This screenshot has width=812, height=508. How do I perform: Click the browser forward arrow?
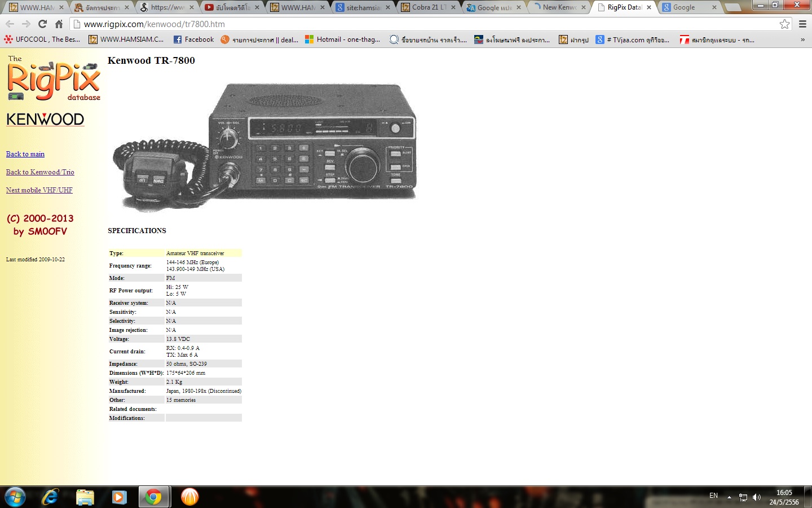click(26, 24)
